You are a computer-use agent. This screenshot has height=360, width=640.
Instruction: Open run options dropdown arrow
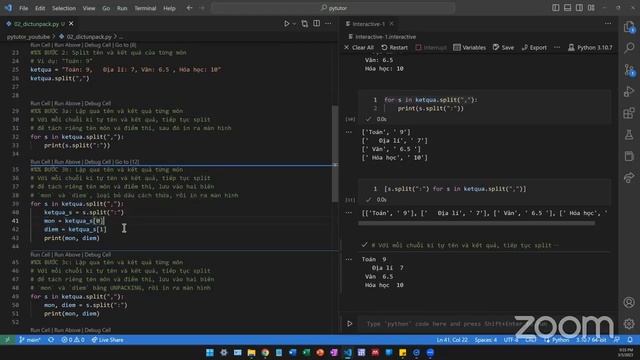[294, 24]
